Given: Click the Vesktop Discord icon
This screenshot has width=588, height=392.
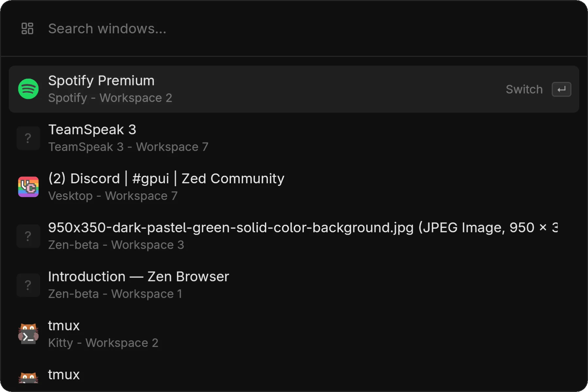Looking at the screenshot, I should click(28, 187).
